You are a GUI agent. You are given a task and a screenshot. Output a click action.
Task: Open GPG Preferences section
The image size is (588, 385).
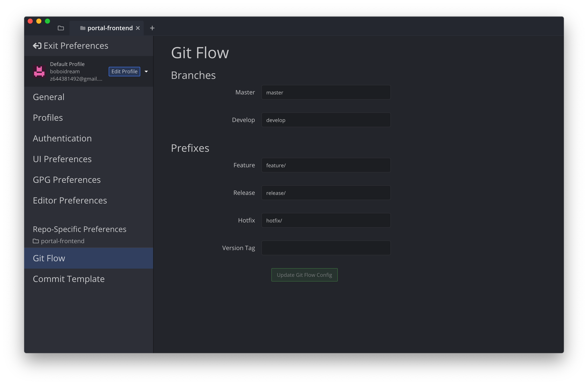pyautogui.click(x=67, y=180)
